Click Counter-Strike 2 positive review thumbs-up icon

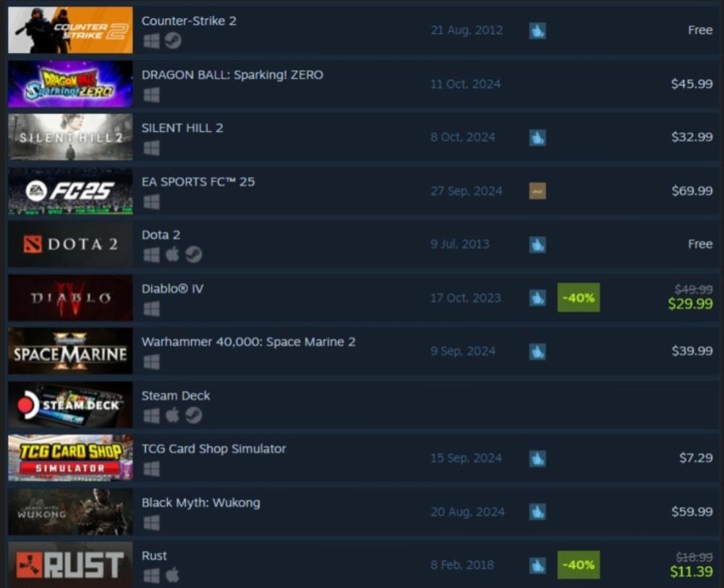coord(537,31)
